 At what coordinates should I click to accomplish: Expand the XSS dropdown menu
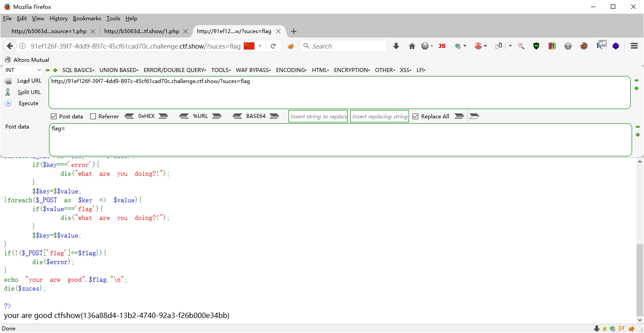click(x=406, y=70)
